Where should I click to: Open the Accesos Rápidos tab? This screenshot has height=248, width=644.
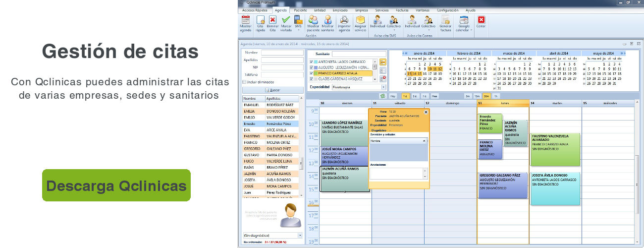pyautogui.click(x=255, y=10)
